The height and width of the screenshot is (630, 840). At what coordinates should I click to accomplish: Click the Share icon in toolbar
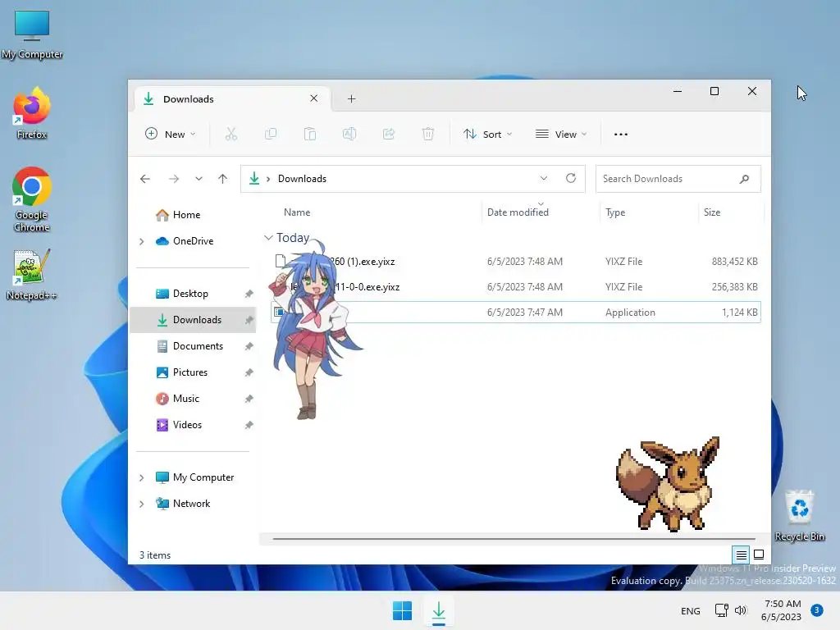388,134
